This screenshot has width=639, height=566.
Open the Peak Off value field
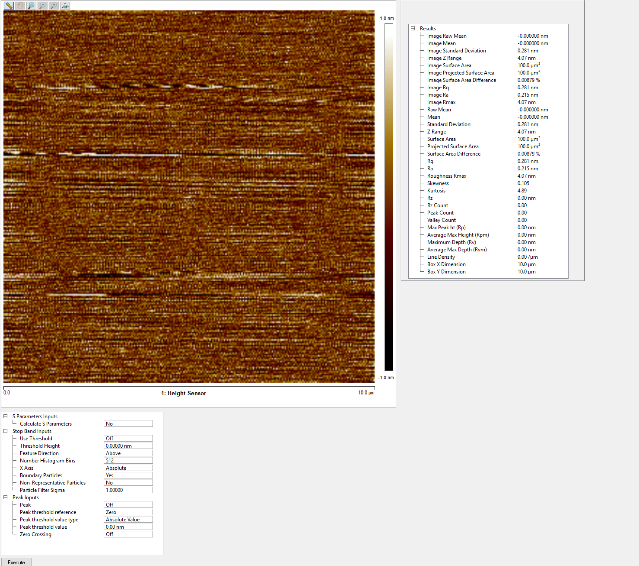pyautogui.click(x=128, y=505)
